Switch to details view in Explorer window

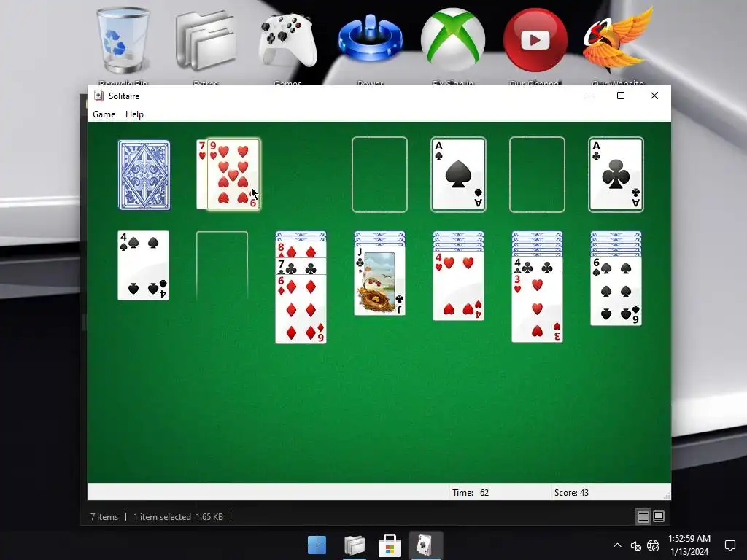pos(643,517)
